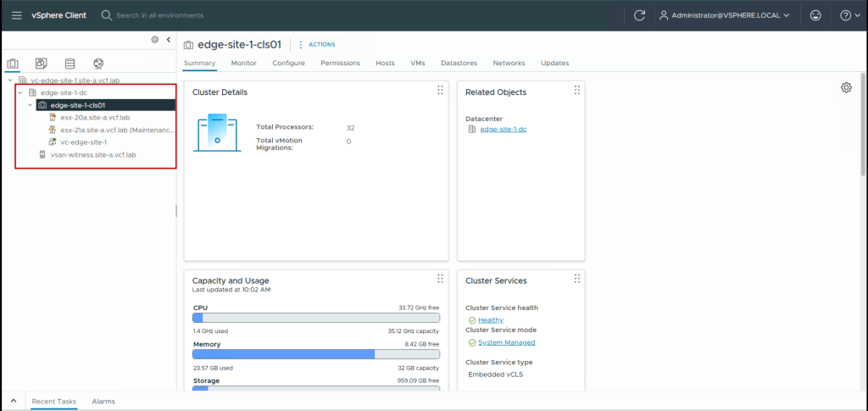Image resolution: width=868 pixels, height=411 pixels.
Task: Click the Healthy status check icon
Action: [472, 320]
